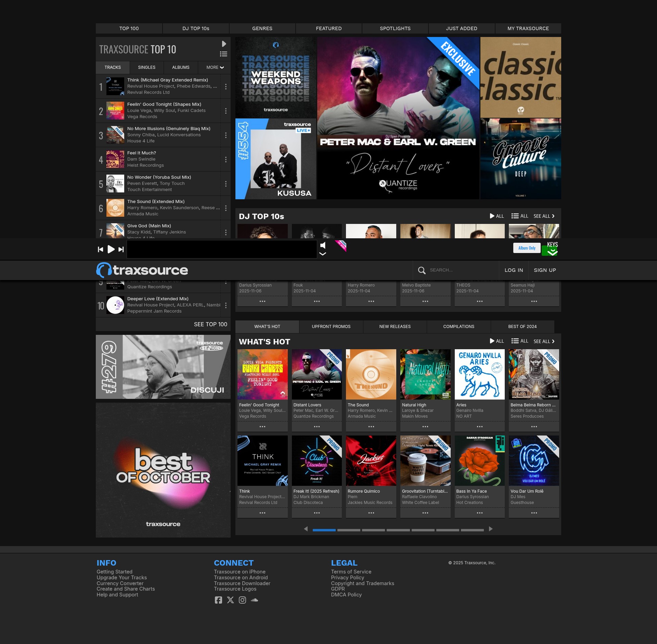Switch to SINGLES tab in Top 10
The height and width of the screenshot is (644, 657).
pyautogui.click(x=147, y=67)
